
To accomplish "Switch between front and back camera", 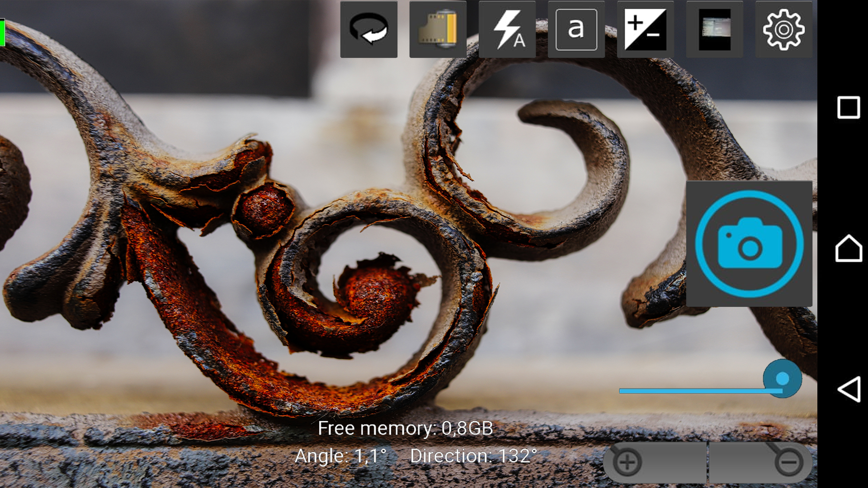I will pyautogui.click(x=368, y=29).
